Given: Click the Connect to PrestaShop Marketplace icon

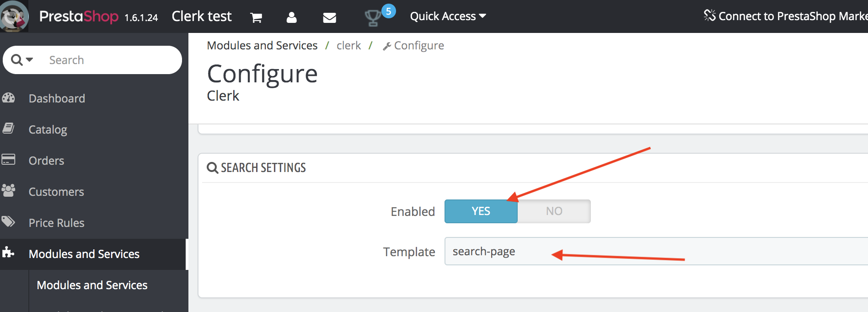Looking at the screenshot, I should (x=709, y=16).
